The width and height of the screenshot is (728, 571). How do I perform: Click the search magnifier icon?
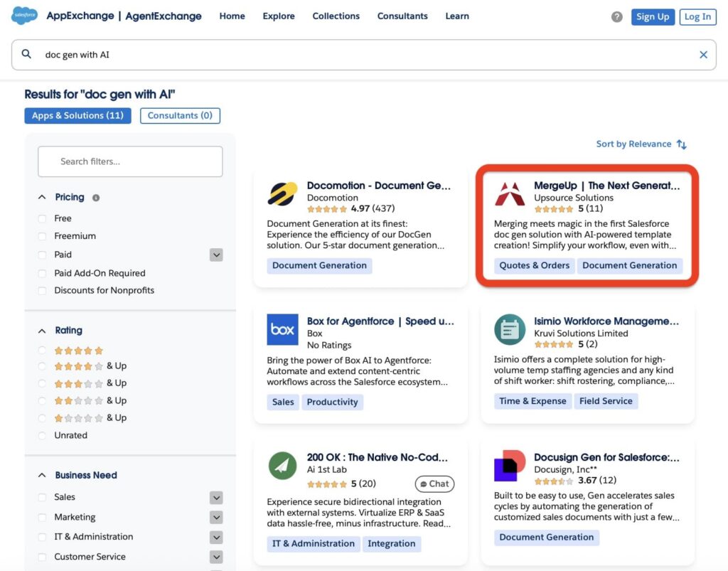[x=26, y=54]
